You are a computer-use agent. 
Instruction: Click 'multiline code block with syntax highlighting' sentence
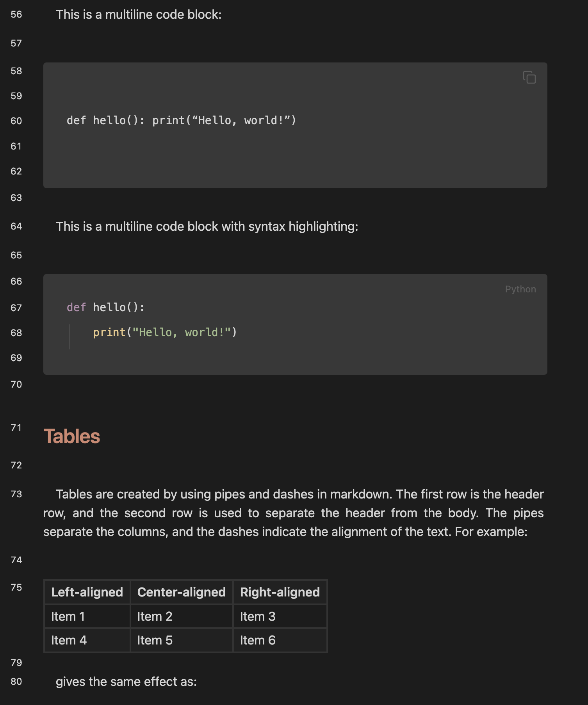point(207,226)
